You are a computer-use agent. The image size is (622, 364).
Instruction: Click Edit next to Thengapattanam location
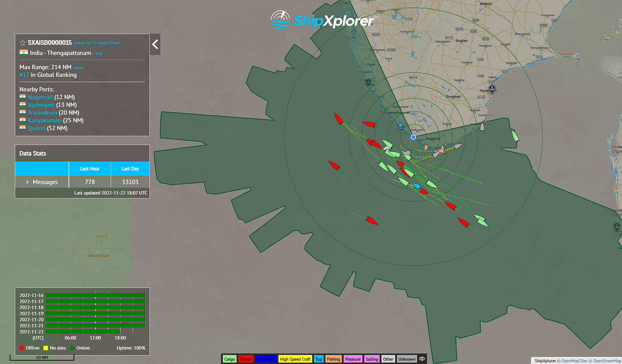point(99,54)
